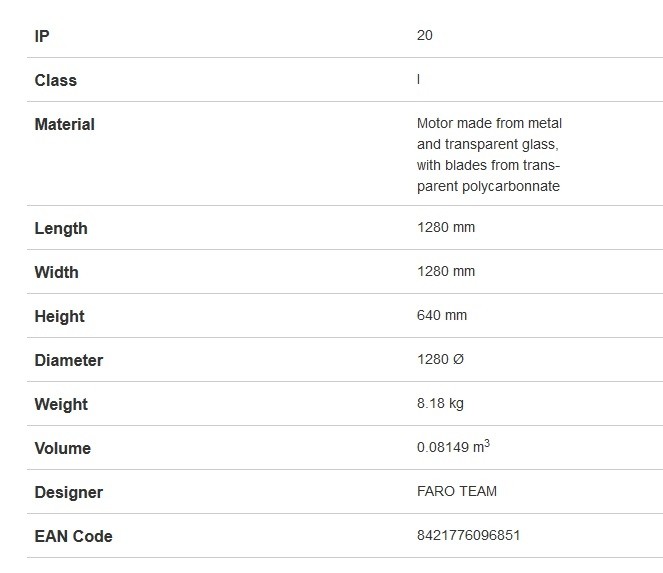
Task: Select the Height value 640 mm
Action: click(x=442, y=315)
